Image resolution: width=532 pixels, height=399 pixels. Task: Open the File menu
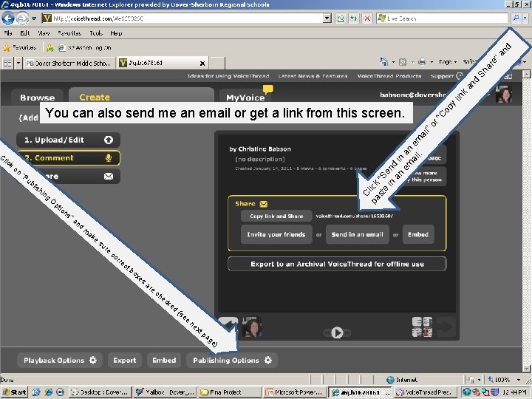tap(8, 33)
